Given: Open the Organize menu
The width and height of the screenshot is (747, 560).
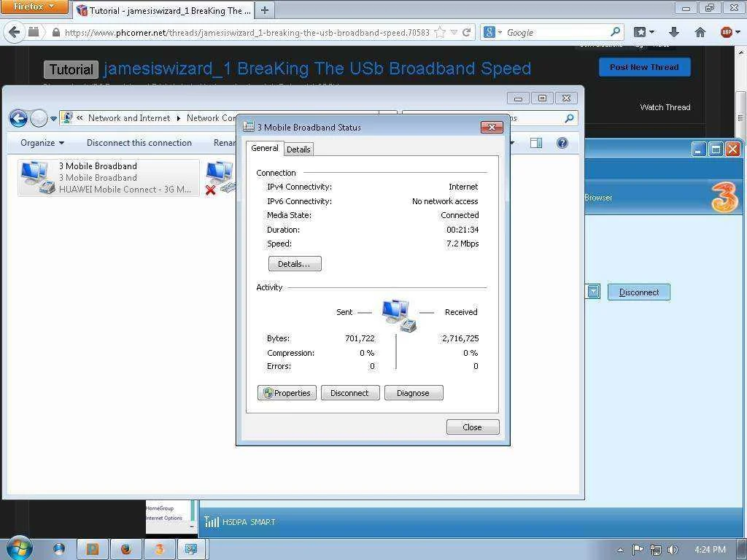Looking at the screenshot, I should click(x=42, y=143).
